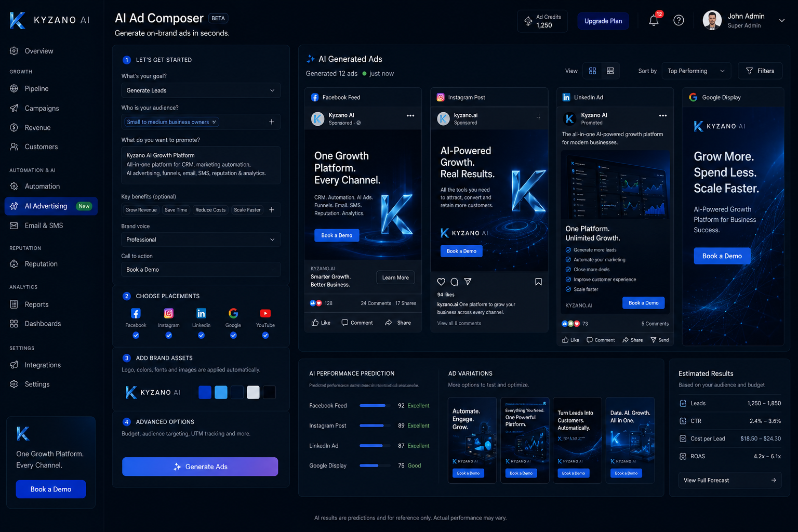The width and height of the screenshot is (798, 532).
Task: Click Like on the LinkedIn ad
Action: [570, 340]
